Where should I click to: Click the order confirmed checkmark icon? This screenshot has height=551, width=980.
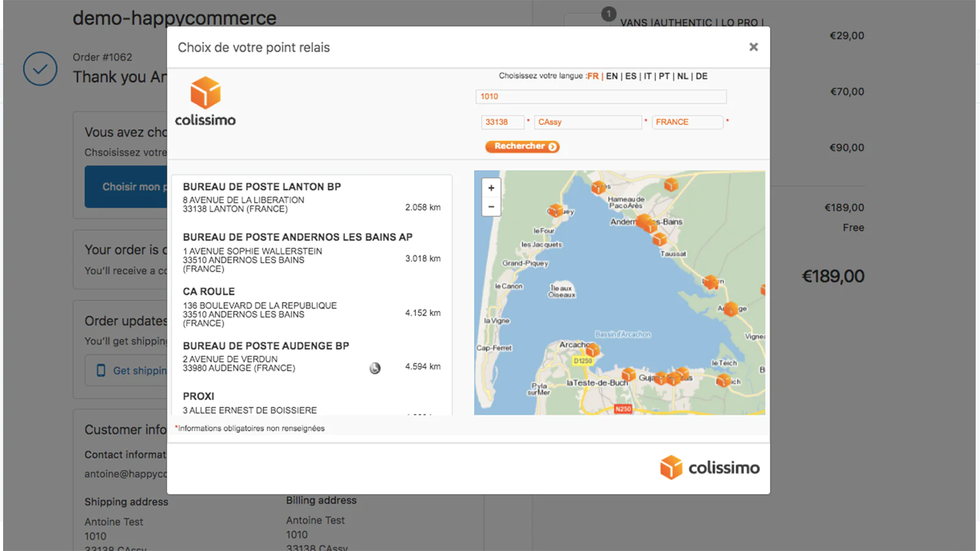[x=40, y=69]
